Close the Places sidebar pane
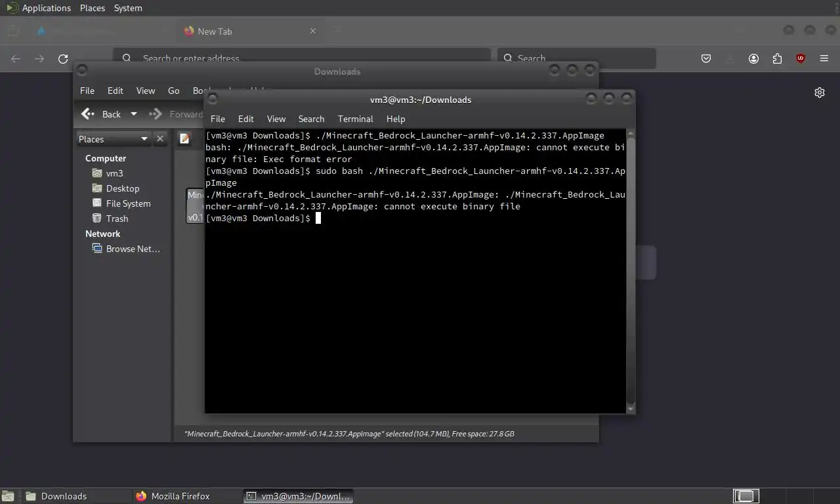Viewport: 840px width, 504px height. pos(160,138)
